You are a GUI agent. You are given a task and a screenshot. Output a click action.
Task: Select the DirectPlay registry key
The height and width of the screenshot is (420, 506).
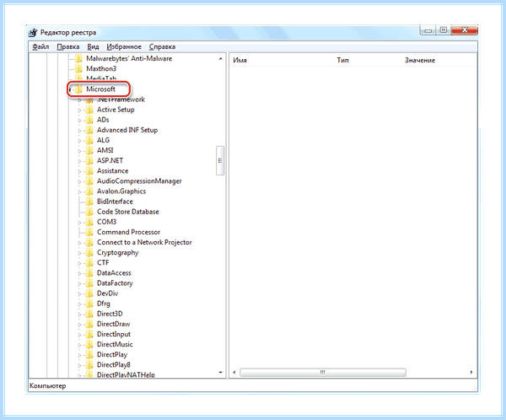pyautogui.click(x=112, y=354)
